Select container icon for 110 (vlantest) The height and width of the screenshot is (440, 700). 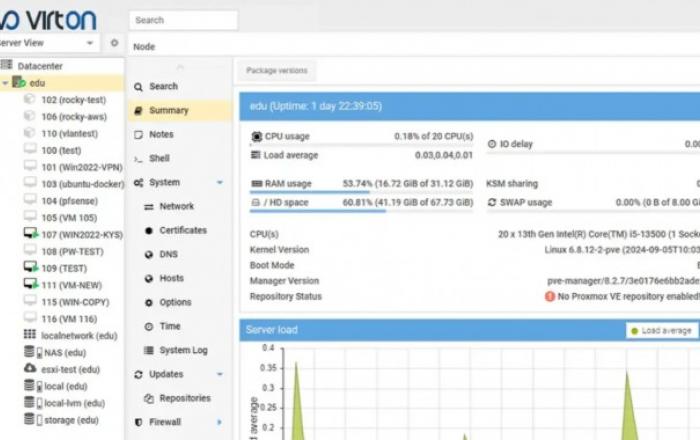pos(29,133)
